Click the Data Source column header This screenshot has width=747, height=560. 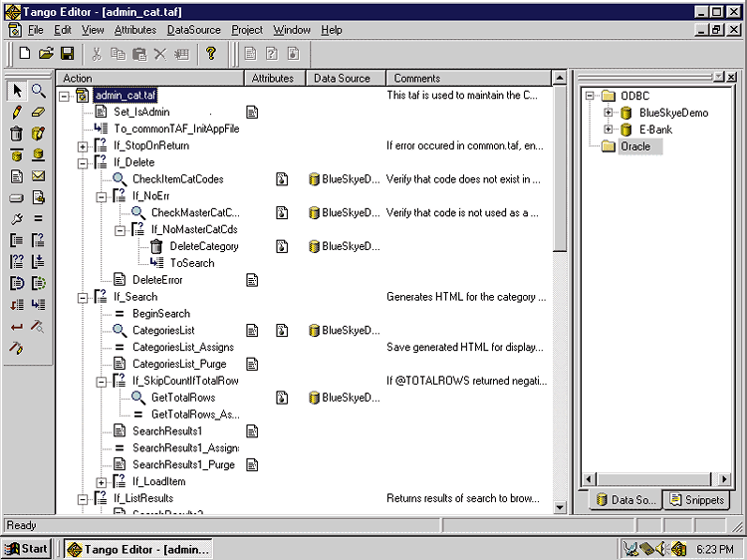(345, 78)
